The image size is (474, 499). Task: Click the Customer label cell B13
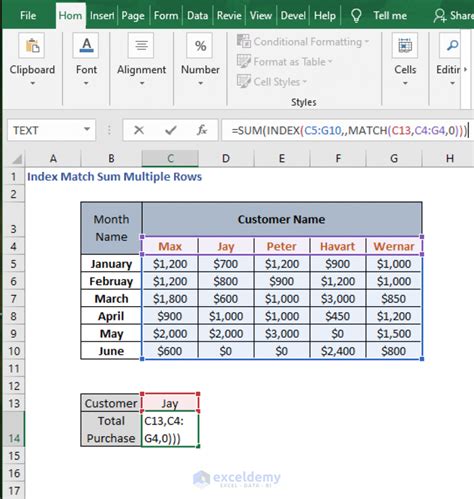111,403
